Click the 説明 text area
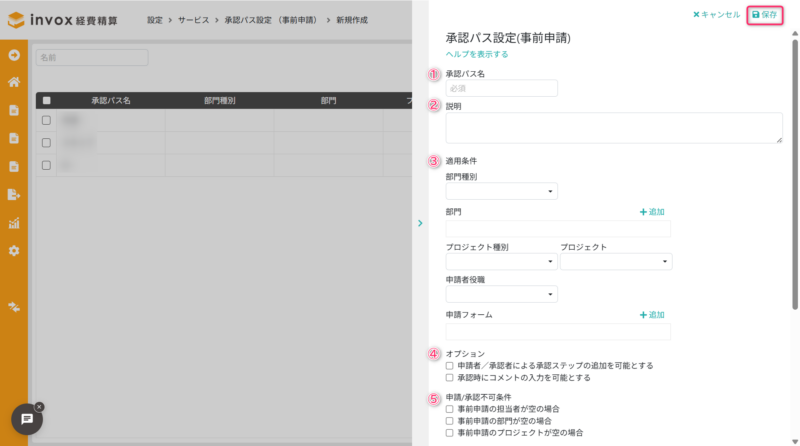This screenshot has width=800, height=446. 614,128
